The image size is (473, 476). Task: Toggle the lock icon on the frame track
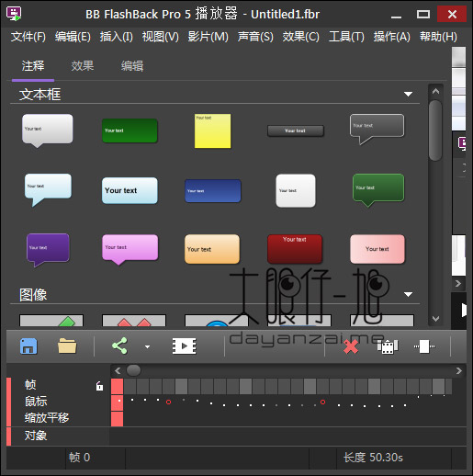(99, 386)
